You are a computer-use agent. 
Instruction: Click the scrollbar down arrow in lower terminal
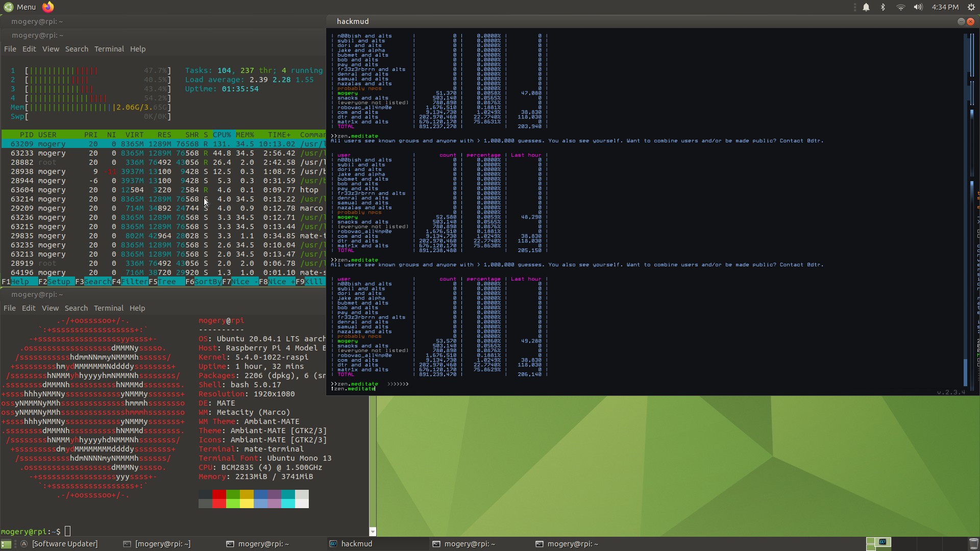[x=373, y=532]
